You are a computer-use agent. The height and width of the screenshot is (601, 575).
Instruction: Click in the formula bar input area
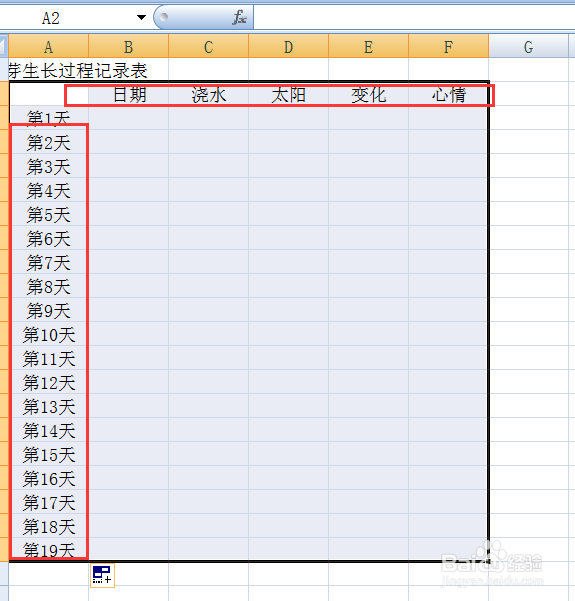[x=414, y=18]
